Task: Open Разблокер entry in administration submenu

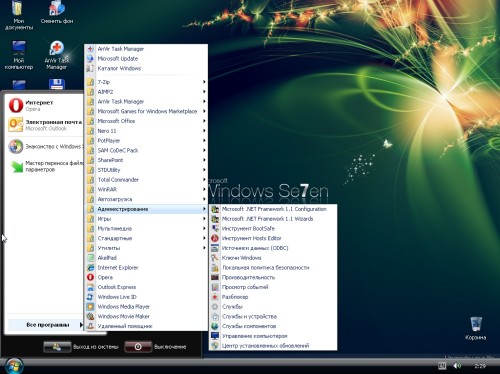Action: (x=273, y=297)
